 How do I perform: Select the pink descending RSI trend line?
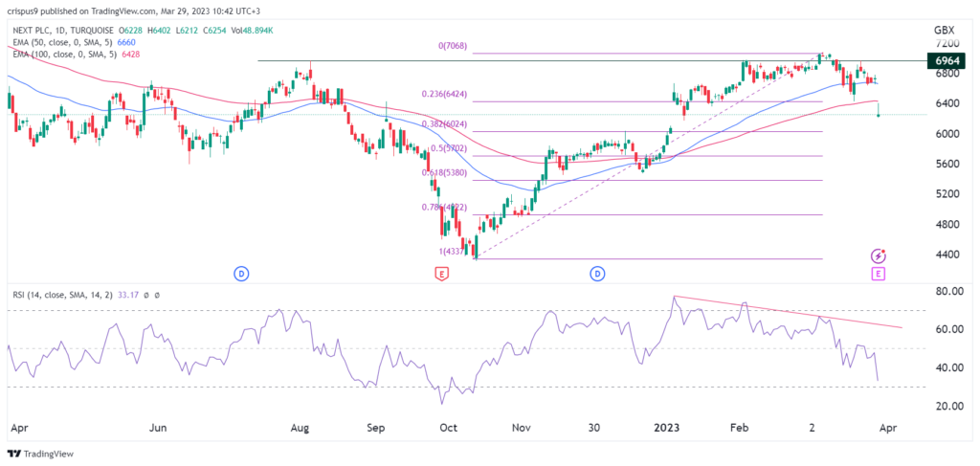pyautogui.click(x=788, y=312)
